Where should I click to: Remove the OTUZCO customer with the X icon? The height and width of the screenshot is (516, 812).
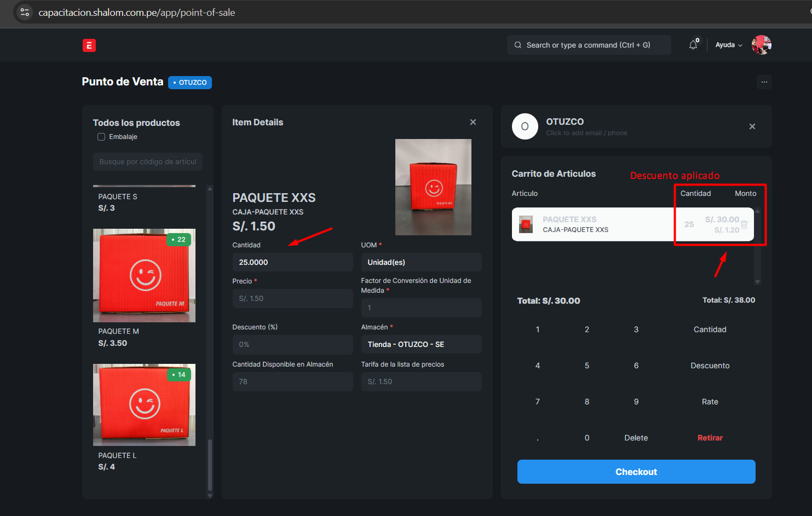(752, 126)
